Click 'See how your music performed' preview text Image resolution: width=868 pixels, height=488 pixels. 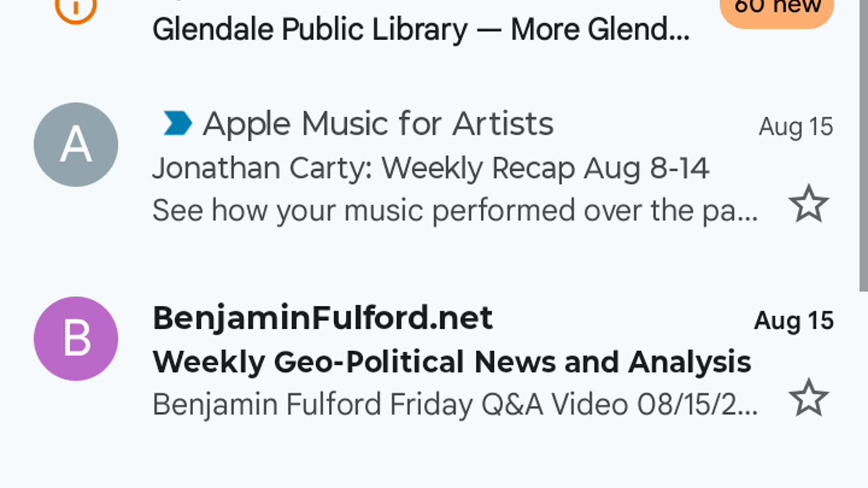tap(454, 211)
